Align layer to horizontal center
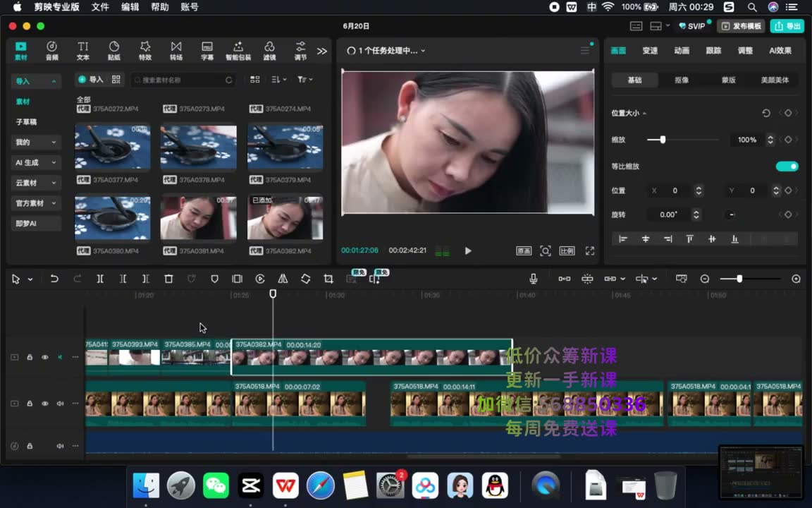This screenshot has height=508, width=812. click(645, 239)
